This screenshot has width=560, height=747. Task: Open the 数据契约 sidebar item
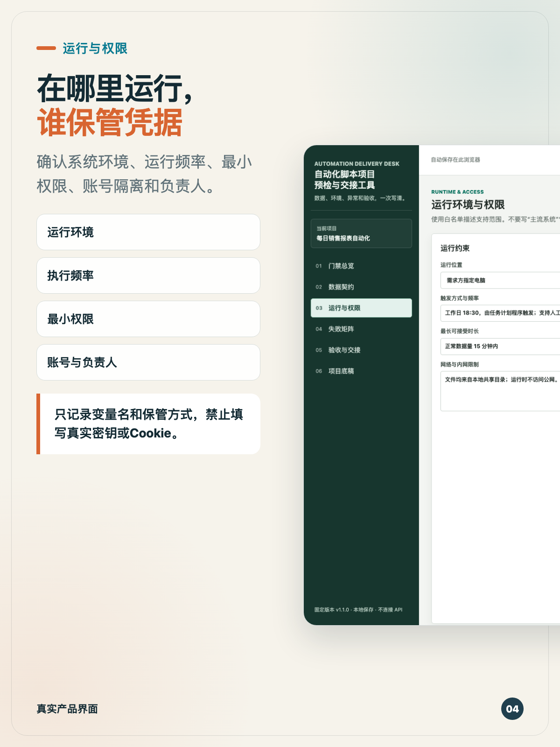click(361, 287)
